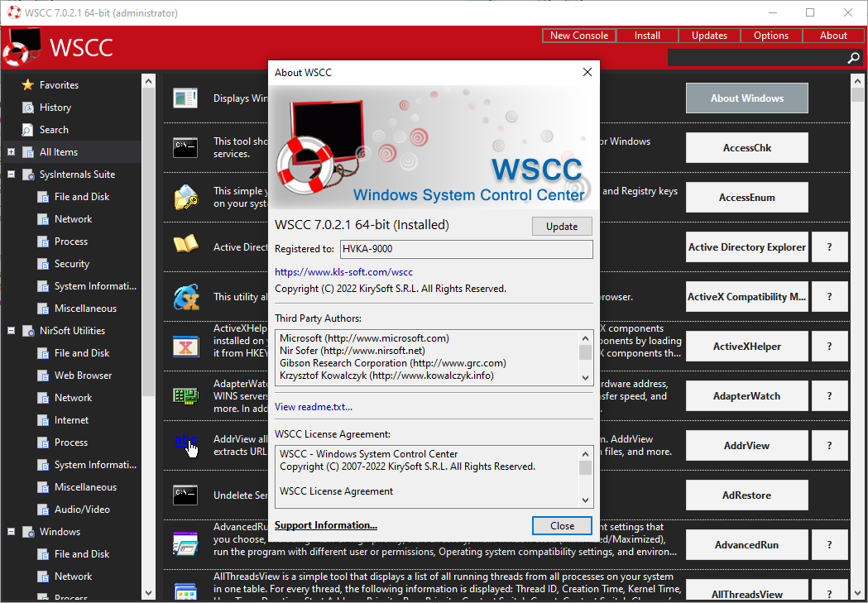Launch the AccessChk button
Image resolution: width=868 pixels, height=603 pixels.
click(746, 148)
